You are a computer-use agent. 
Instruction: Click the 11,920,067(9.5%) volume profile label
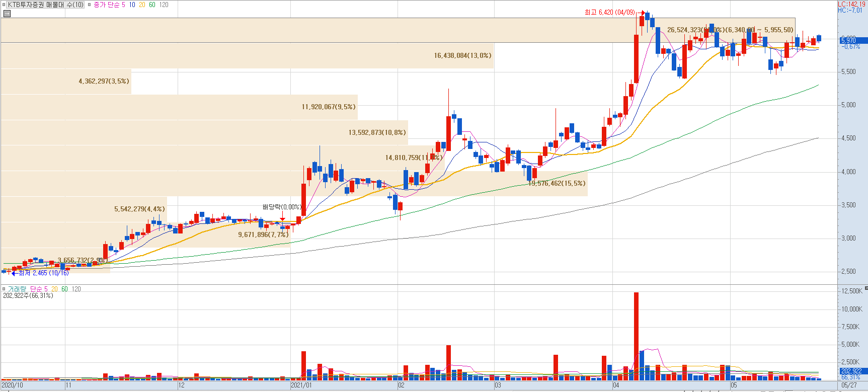point(329,107)
